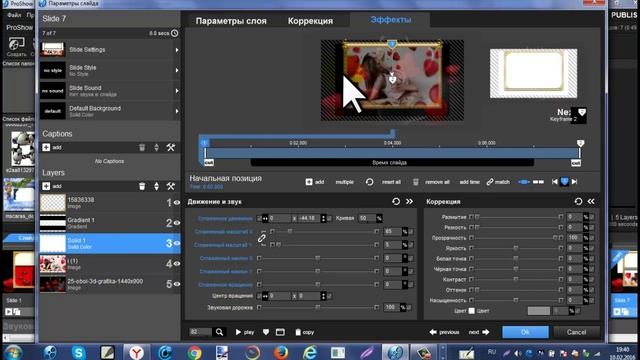
Task: Click the zoom magnifier icon at bottom
Action: [219, 332]
